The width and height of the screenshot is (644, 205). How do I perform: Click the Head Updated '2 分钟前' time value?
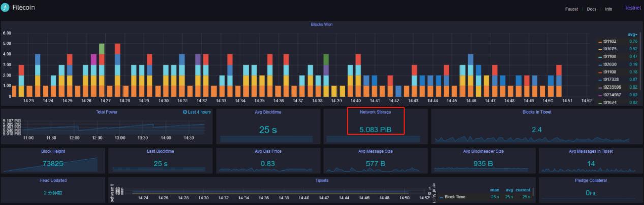coord(52,193)
